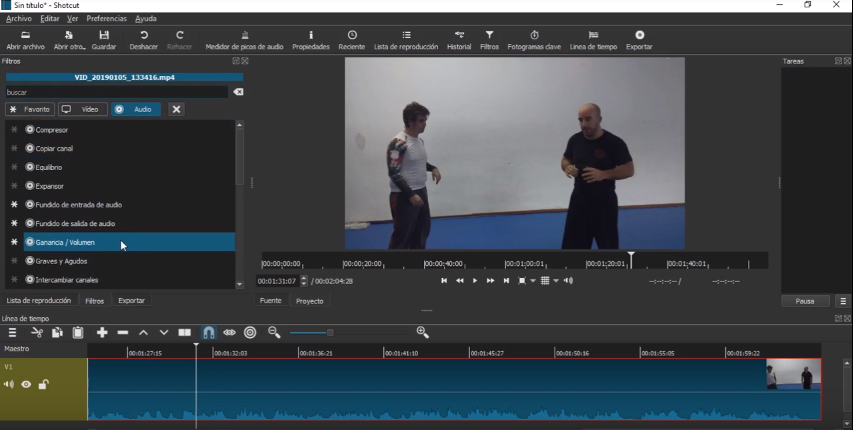Viewport: 853px width, 430px height.
Task: Open the timeline hamburger menu
Action: pos(13,332)
